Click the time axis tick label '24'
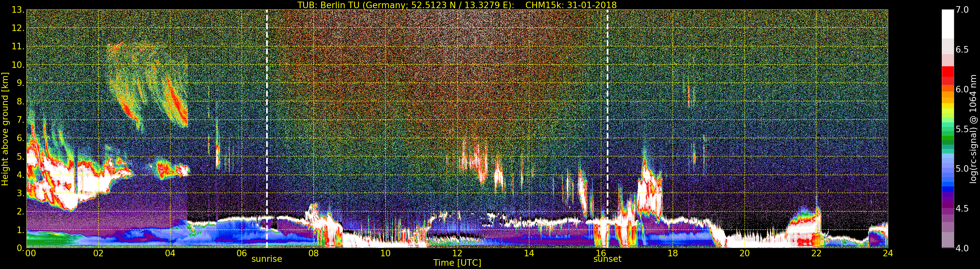This screenshot has width=980, height=269. pos(888,253)
